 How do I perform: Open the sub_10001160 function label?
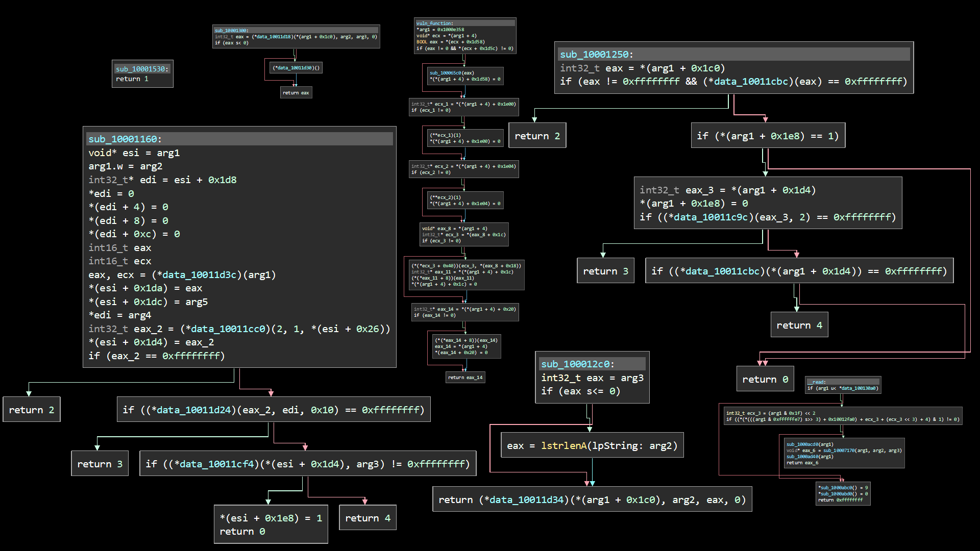point(124,139)
